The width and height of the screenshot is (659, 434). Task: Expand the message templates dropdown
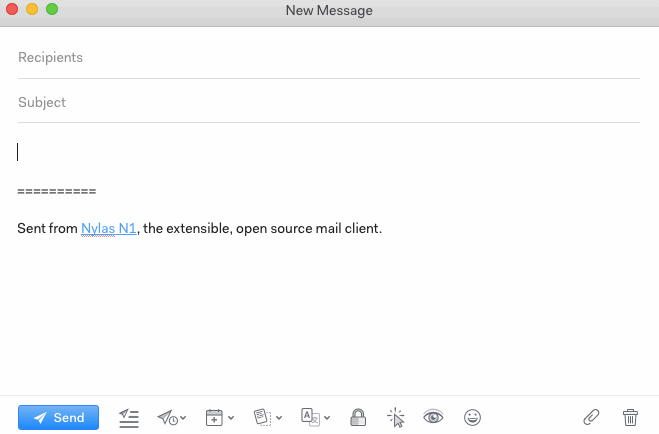268,417
